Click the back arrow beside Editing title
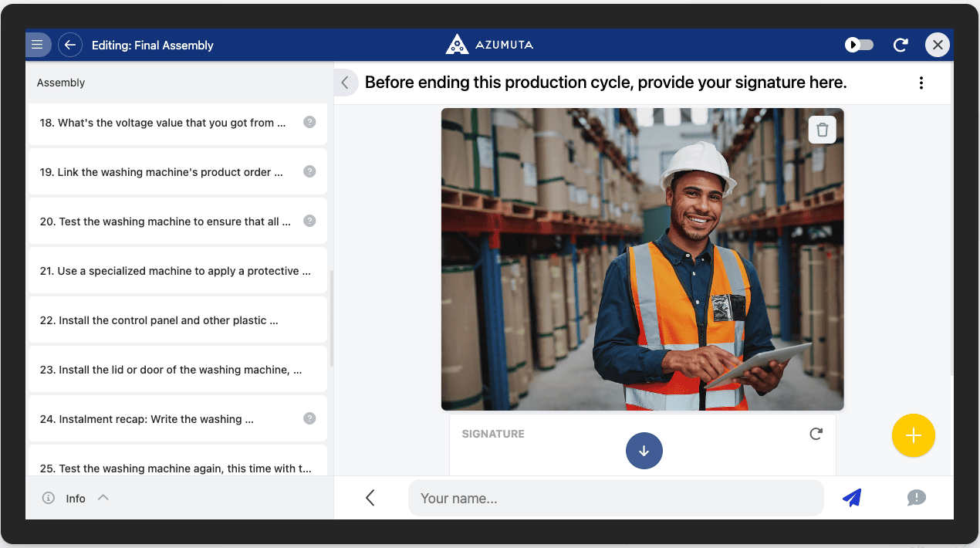Image resolution: width=980 pixels, height=548 pixels. [69, 45]
